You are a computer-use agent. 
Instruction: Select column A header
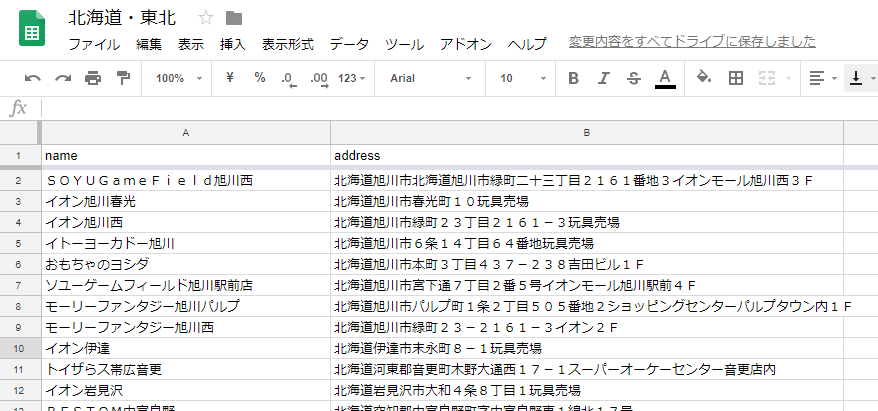pos(186,133)
